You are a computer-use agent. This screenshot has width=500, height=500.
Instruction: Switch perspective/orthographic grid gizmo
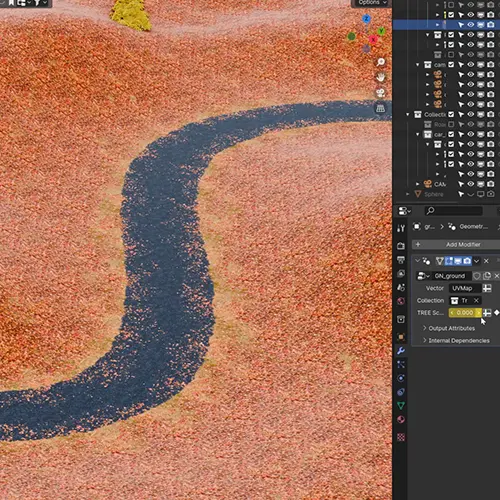pyautogui.click(x=381, y=108)
